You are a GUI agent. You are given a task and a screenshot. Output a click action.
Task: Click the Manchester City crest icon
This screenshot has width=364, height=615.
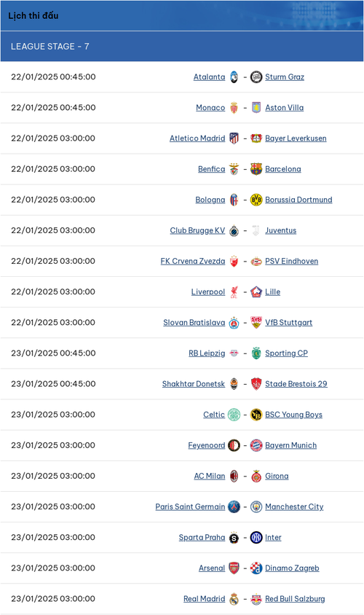click(256, 506)
